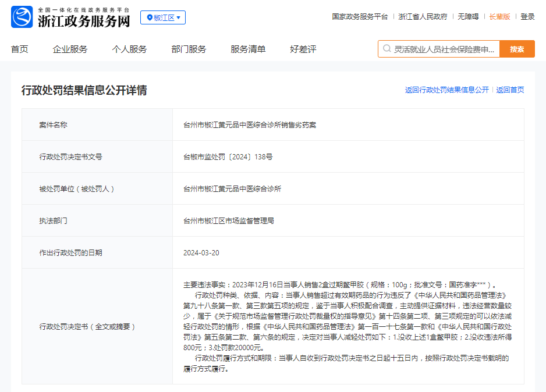
Task: Click 台州市椒江区市场监督管理局 value
Action: pos(229,221)
